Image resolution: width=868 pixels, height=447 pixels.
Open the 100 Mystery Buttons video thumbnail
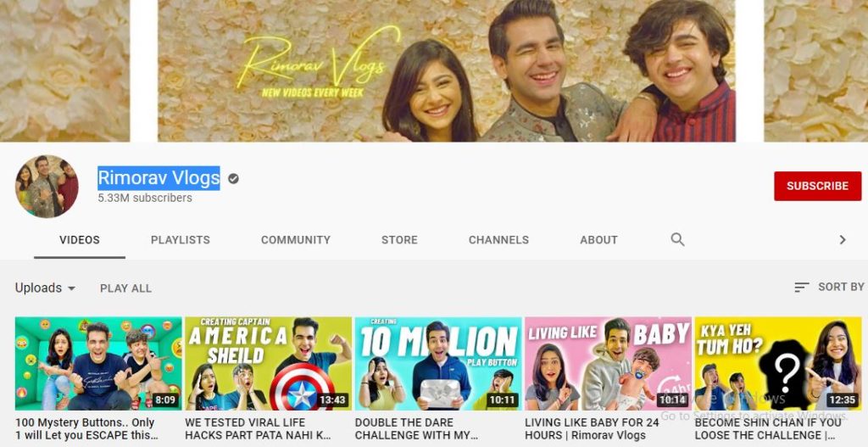click(98, 363)
